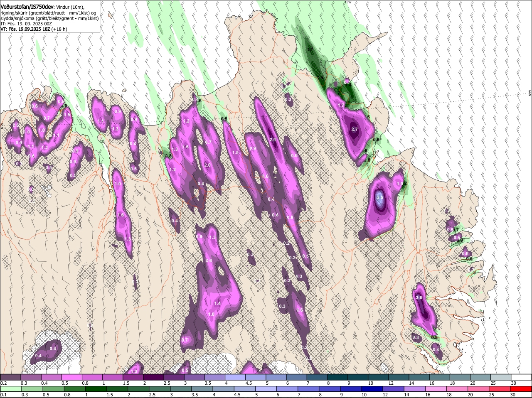Pick the 0.5–0.8 pink swatch on the snow scale
The image size is (532, 398).
click(72, 377)
